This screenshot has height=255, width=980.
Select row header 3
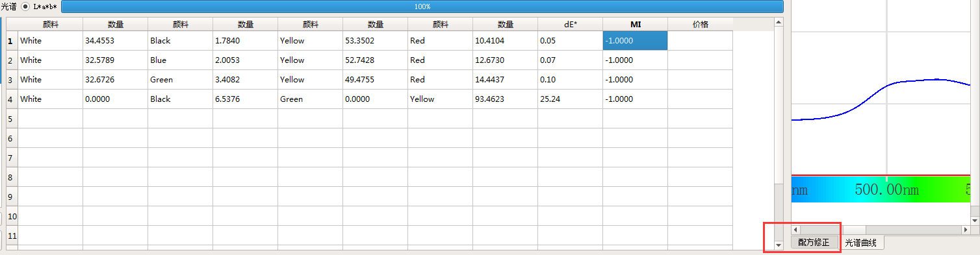tap(12, 80)
